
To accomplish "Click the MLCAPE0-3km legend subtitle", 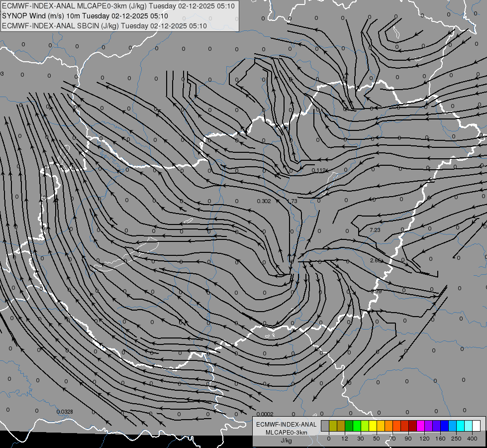I will tap(287, 433).
